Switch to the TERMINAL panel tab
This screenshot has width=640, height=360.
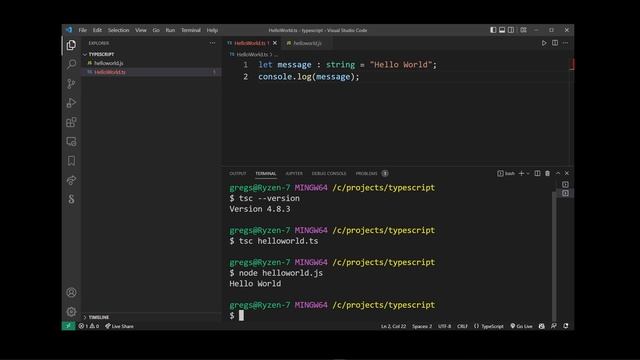(x=266, y=173)
